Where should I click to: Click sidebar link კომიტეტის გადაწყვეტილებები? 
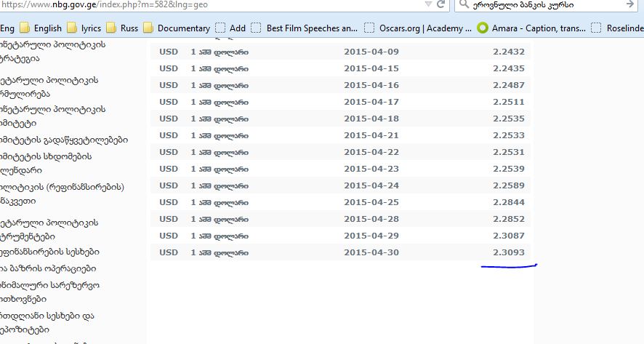point(64,140)
